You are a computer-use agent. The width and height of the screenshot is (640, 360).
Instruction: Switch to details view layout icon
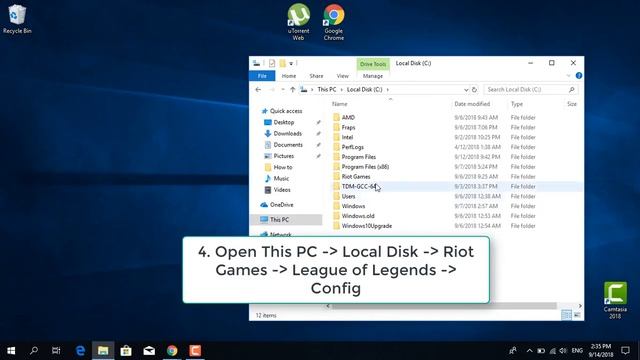tap(566, 315)
